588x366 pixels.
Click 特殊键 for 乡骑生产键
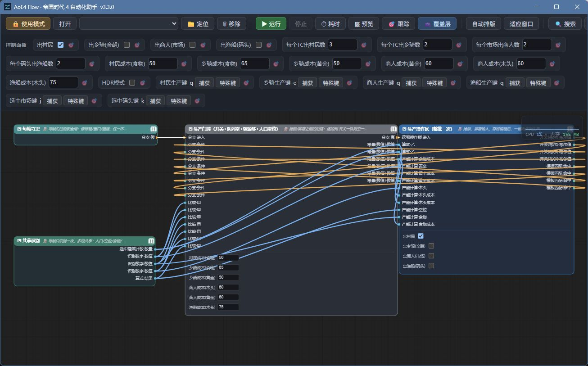(x=330, y=83)
